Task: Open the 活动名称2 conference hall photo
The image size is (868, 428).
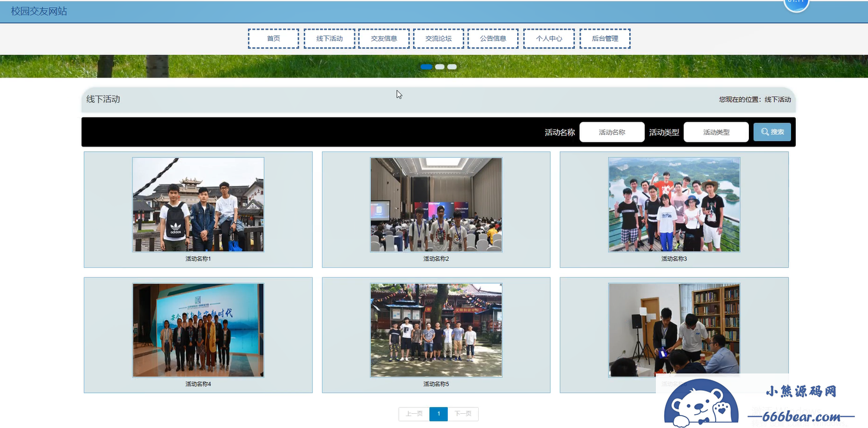Action: (436, 205)
